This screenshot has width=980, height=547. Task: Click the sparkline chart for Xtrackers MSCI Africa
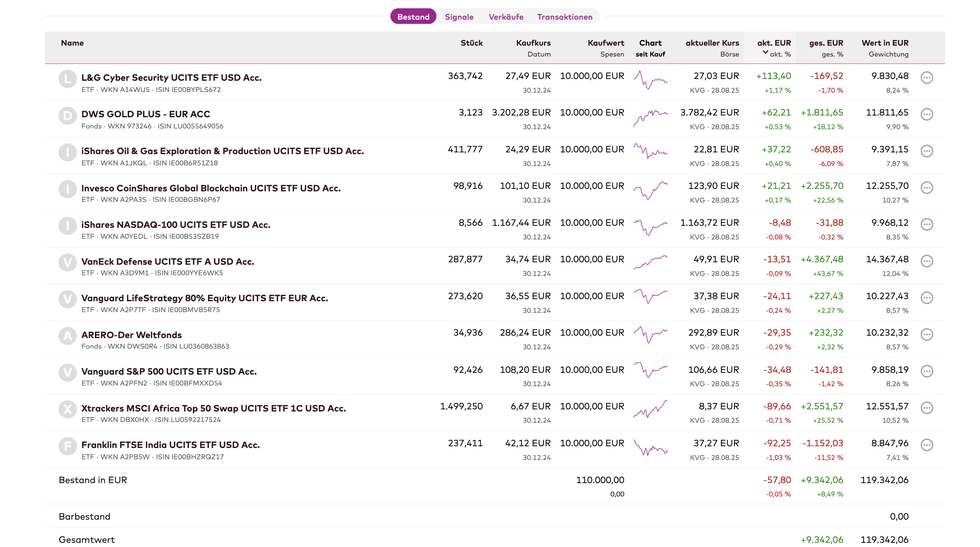click(650, 409)
